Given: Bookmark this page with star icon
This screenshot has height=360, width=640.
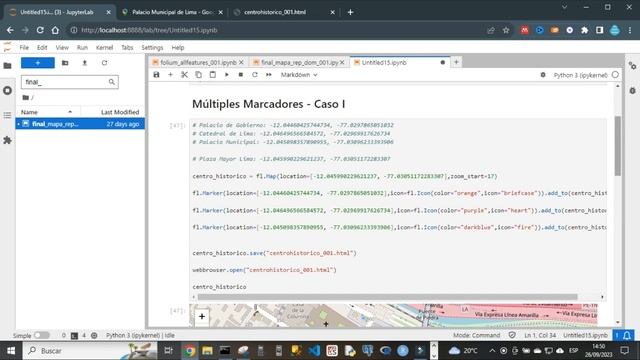Looking at the screenshot, I should point(506,30).
